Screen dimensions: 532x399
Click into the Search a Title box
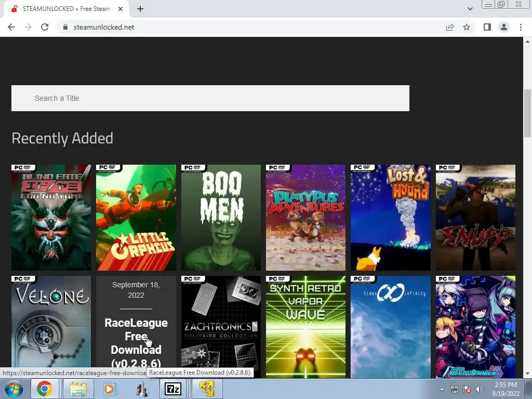210,98
